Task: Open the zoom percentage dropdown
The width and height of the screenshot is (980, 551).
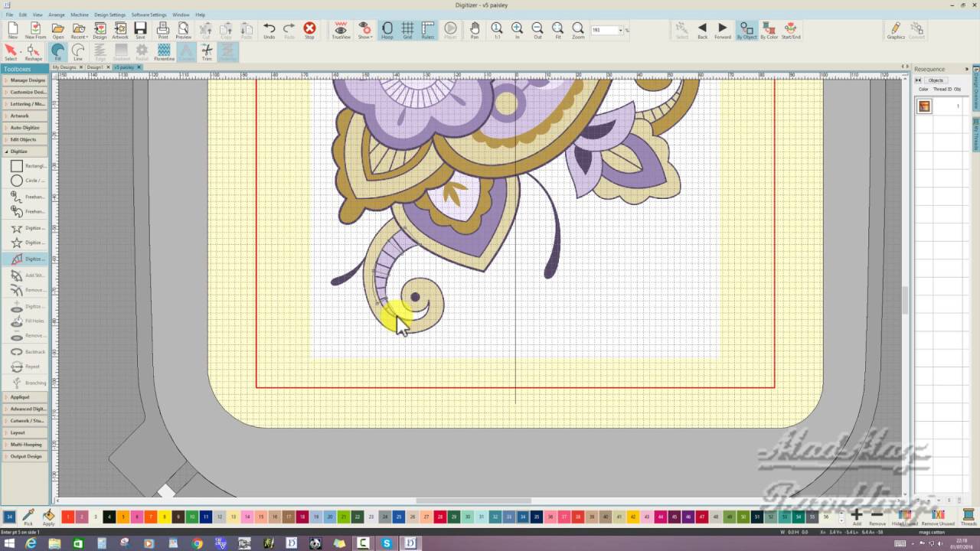Action: click(621, 31)
